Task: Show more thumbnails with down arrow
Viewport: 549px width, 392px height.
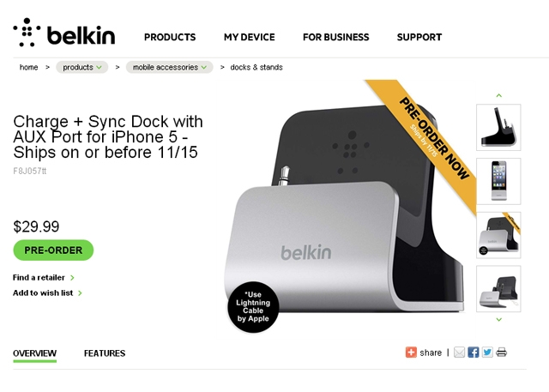Action: 499,320
